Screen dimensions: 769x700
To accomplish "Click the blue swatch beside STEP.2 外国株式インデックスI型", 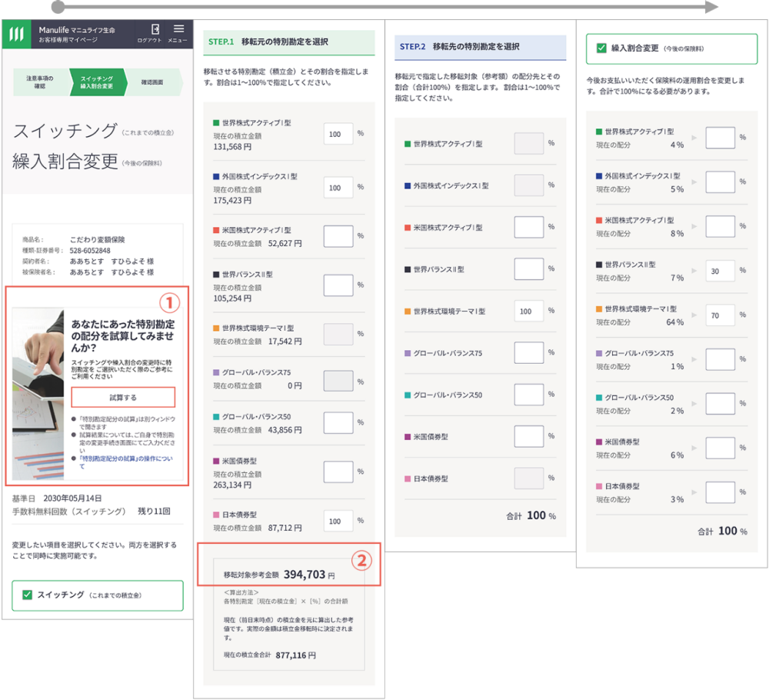I will tap(408, 185).
